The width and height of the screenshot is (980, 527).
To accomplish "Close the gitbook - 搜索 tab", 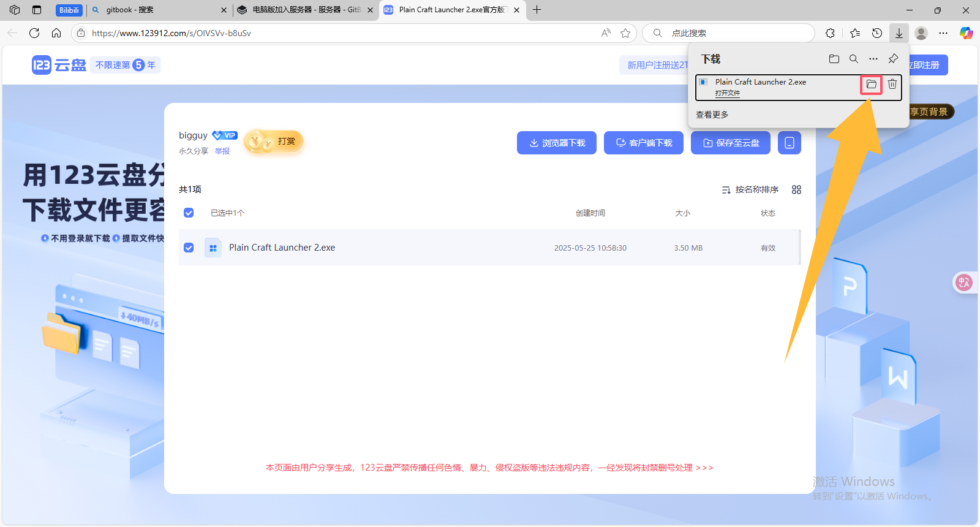I will [x=224, y=10].
